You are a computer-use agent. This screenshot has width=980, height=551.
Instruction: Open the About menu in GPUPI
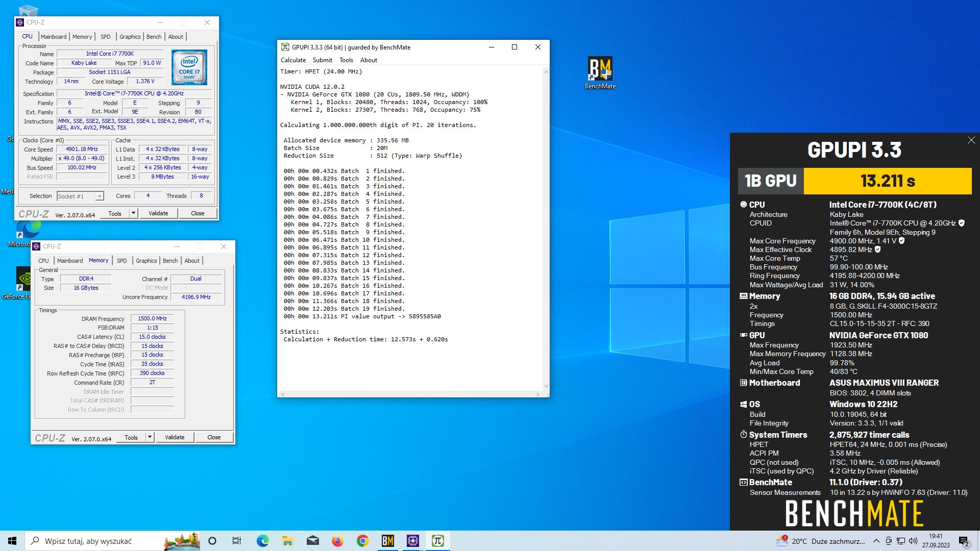(369, 60)
